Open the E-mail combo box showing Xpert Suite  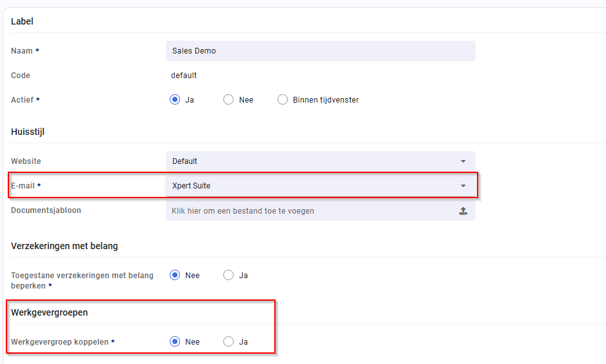(320, 186)
